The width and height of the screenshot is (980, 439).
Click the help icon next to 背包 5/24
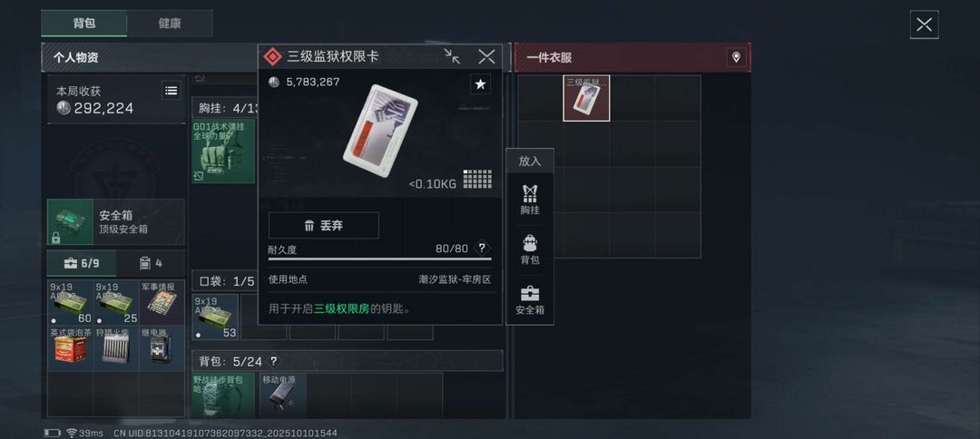point(273,361)
